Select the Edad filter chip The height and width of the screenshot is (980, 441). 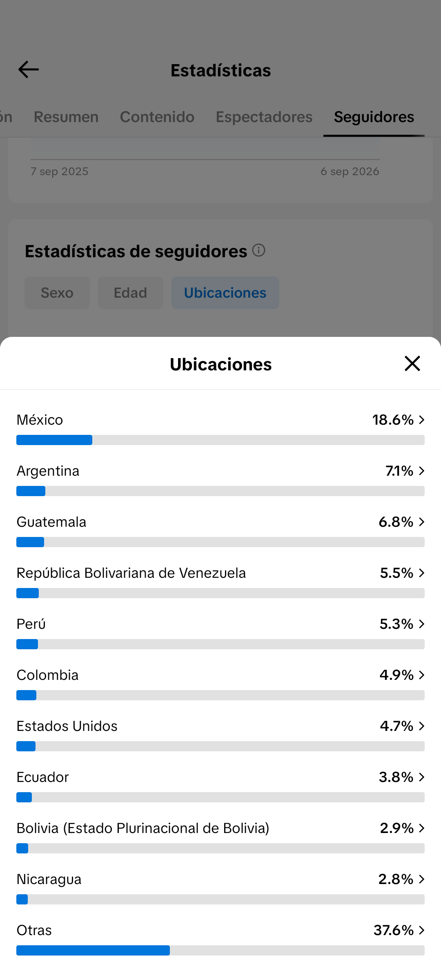131,293
